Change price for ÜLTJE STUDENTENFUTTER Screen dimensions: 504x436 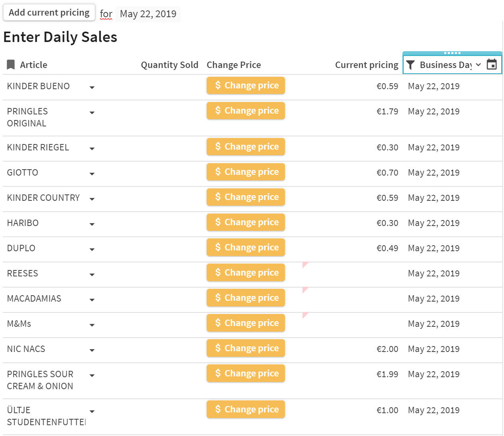(x=246, y=409)
